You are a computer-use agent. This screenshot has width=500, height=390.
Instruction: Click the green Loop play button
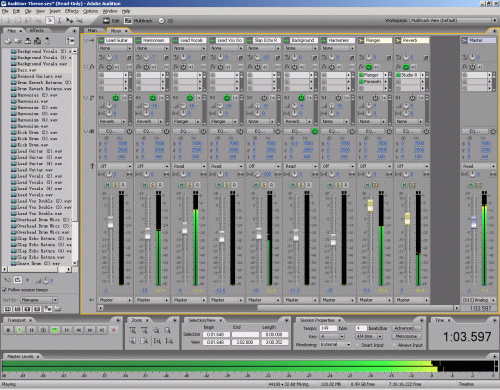click(x=55, y=330)
